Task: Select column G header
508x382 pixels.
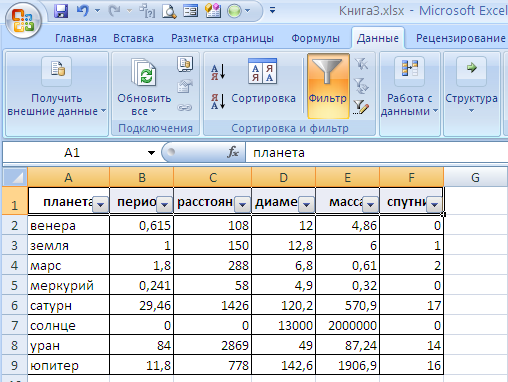Action: click(476, 177)
